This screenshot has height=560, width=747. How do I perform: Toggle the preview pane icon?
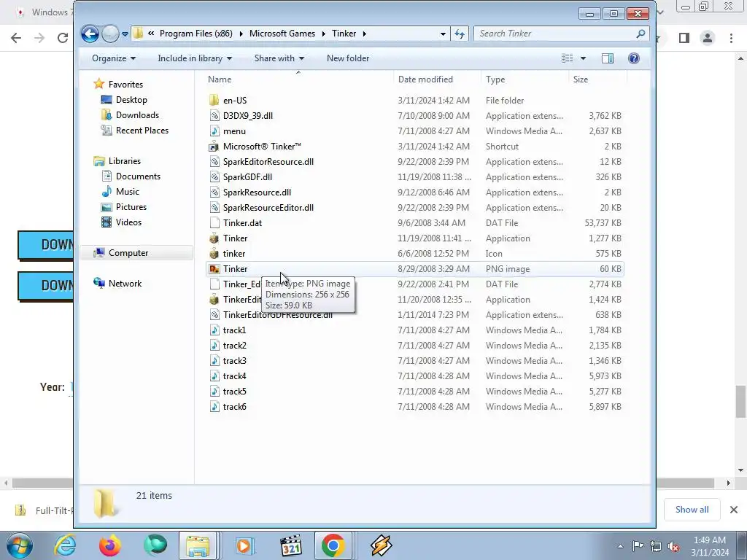[608, 58]
